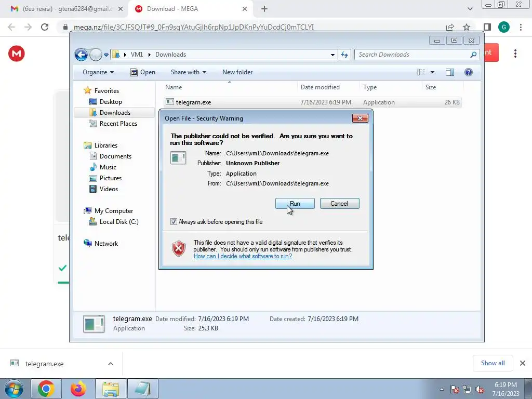Close the Download - MEGA tab
The image size is (532, 399).
pos(245,9)
